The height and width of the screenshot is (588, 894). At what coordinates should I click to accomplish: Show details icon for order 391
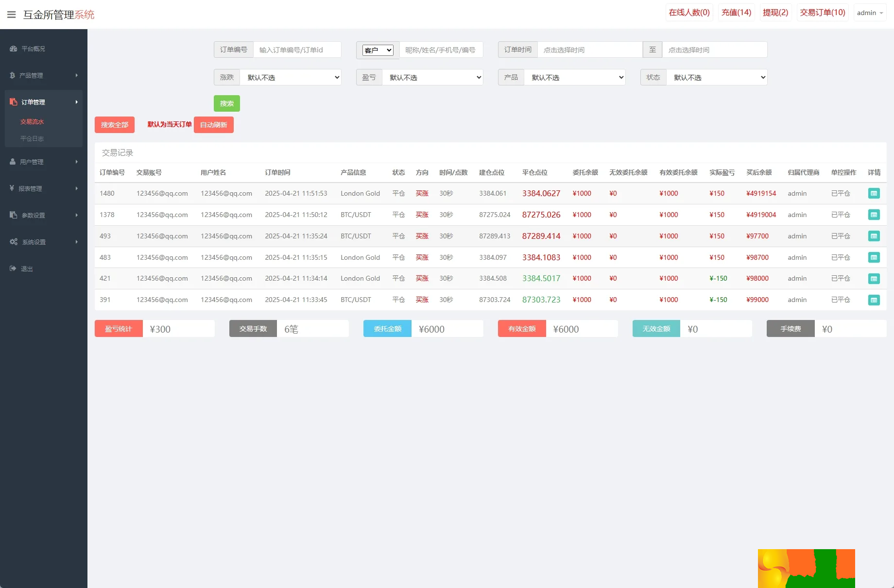click(x=874, y=300)
